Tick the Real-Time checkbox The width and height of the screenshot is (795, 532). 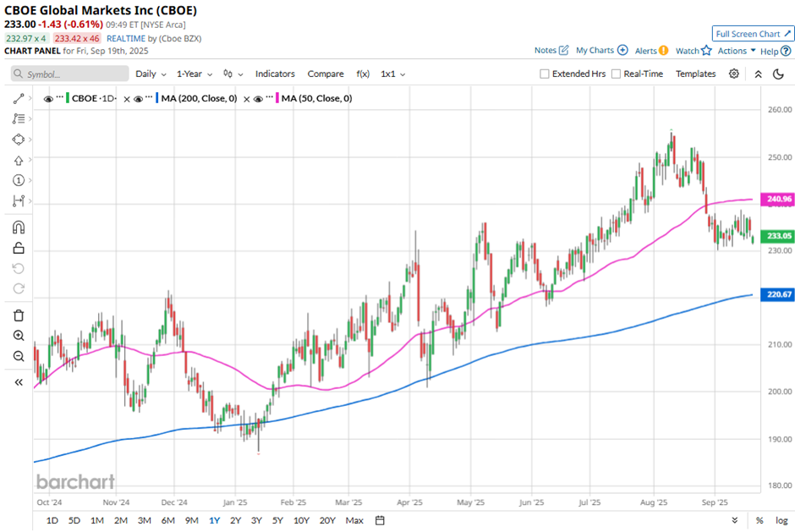click(x=616, y=74)
